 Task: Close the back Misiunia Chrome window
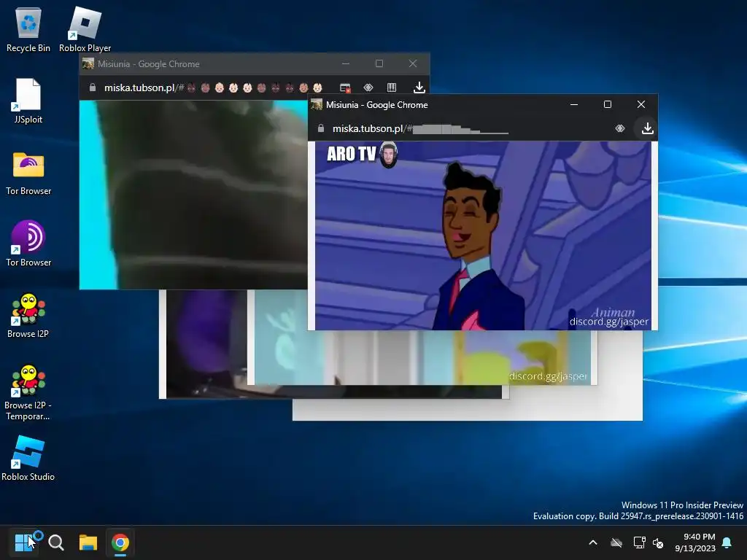tap(413, 64)
